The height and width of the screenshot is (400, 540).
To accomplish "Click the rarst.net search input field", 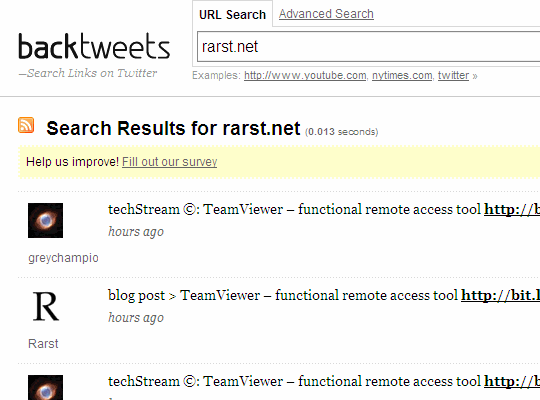I will point(368,47).
